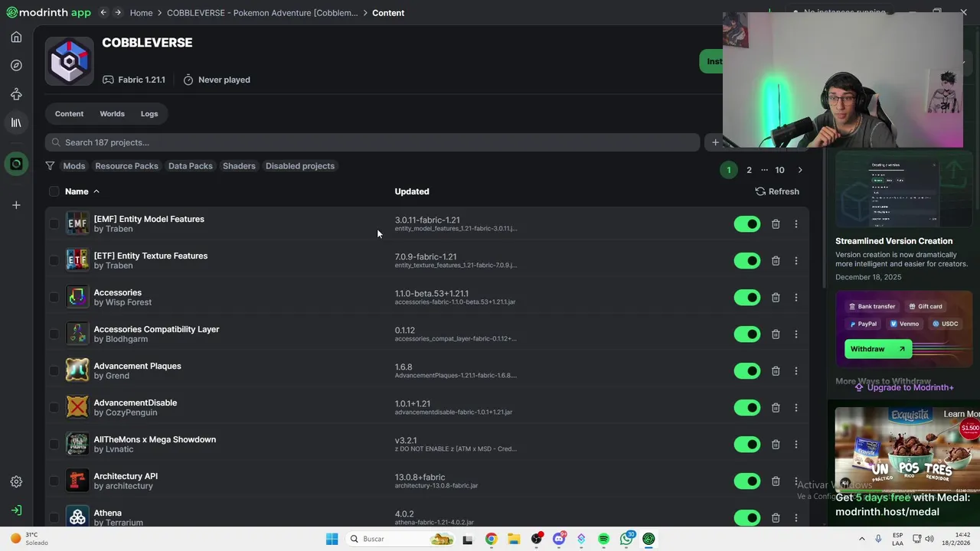Open more options for AllTheMons x Mega Showdown
Screen dimensions: 980x551
[x=795, y=444]
